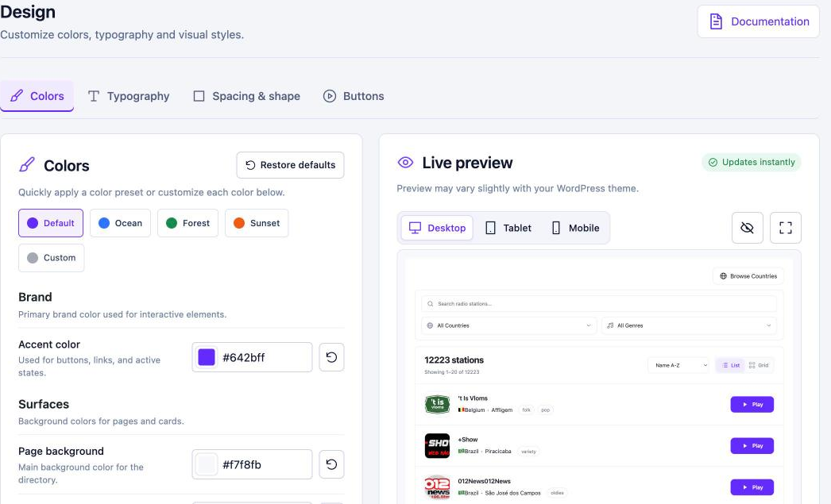Select Desktop preview mode

tap(437, 228)
